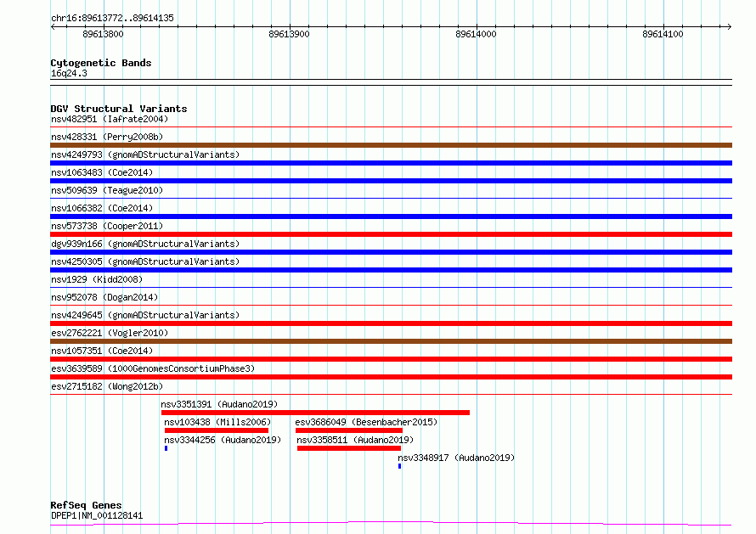This screenshot has width=756, height=534.
Task: Open the DPEP1|NM_001128141 gene label
Action: [97, 515]
